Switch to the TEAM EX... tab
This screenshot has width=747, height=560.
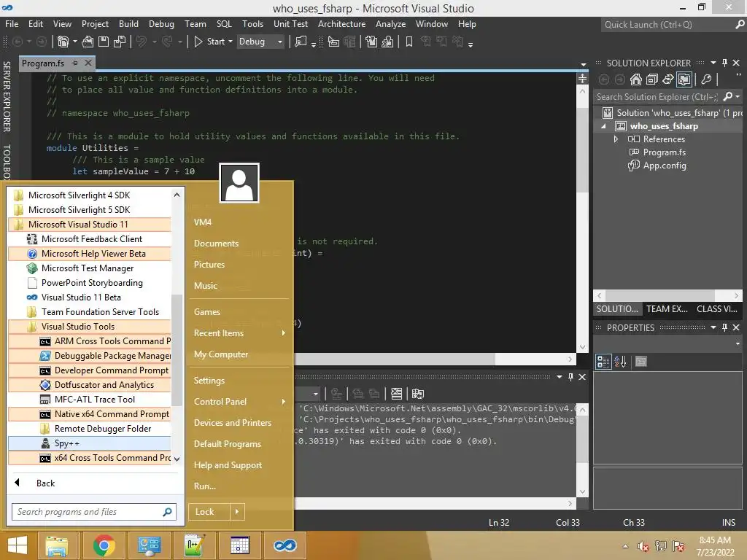pyautogui.click(x=667, y=309)
